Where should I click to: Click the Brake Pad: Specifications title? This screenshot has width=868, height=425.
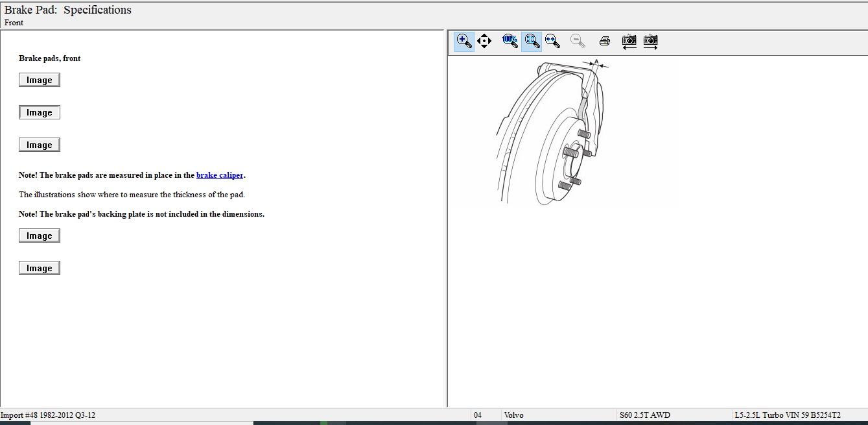click(68, 10)
